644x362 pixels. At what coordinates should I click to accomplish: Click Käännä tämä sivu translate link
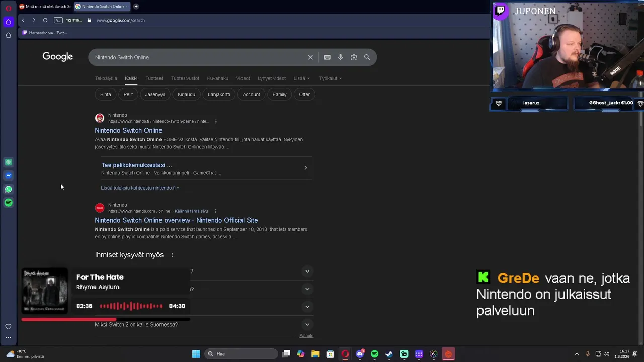point(191,211)
